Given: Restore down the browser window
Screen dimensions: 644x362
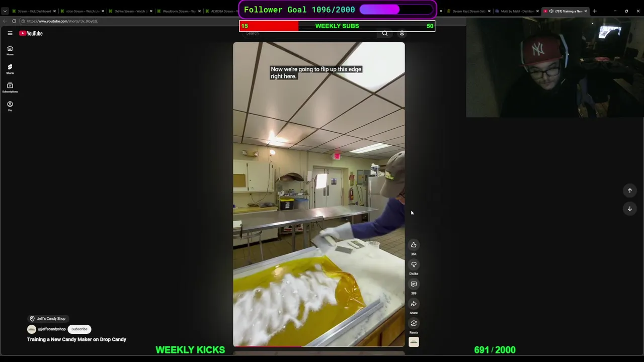Looking at the screenshot, I should (x=626, y=11).
